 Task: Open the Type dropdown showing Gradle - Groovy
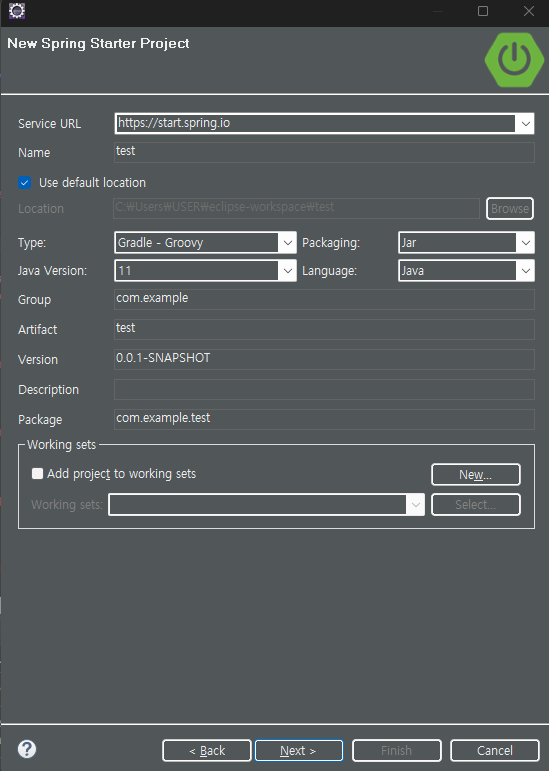288,243
